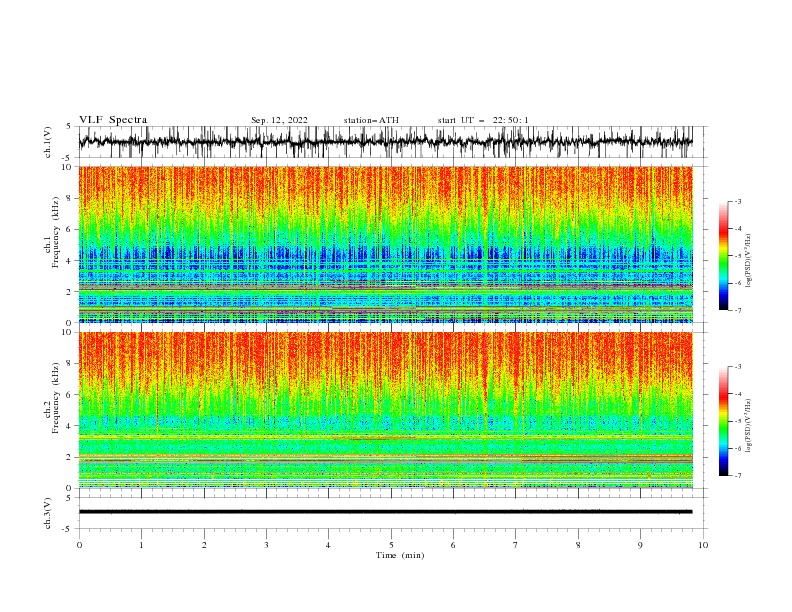
Task: Click the ch.1 voltage waveform trace
Action: [385, 142]
